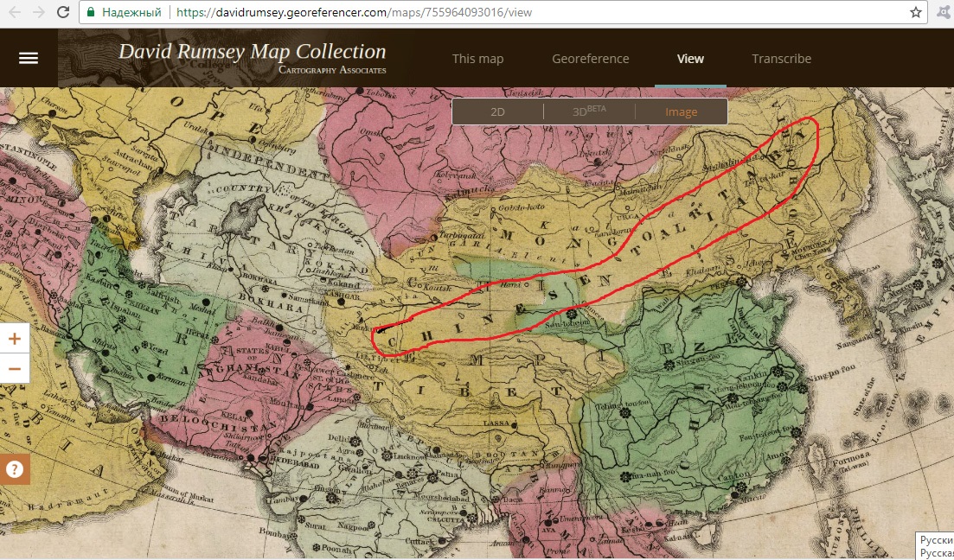Screen dimensions: 954x560
Task: Open help with the question mark button
Action: click(15, 469)
